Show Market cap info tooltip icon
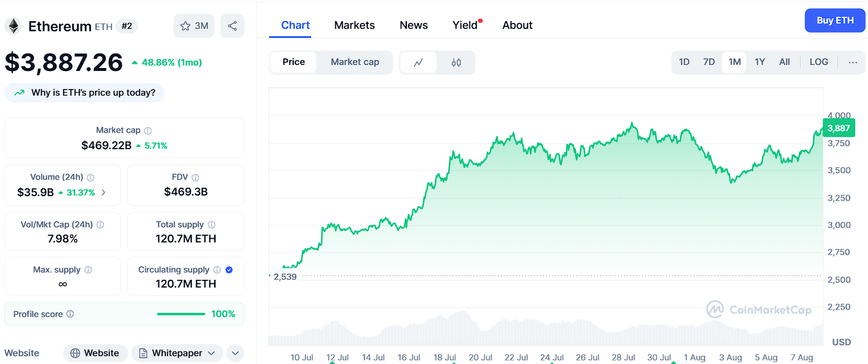 pyautogui.click(x=148, y=131)
